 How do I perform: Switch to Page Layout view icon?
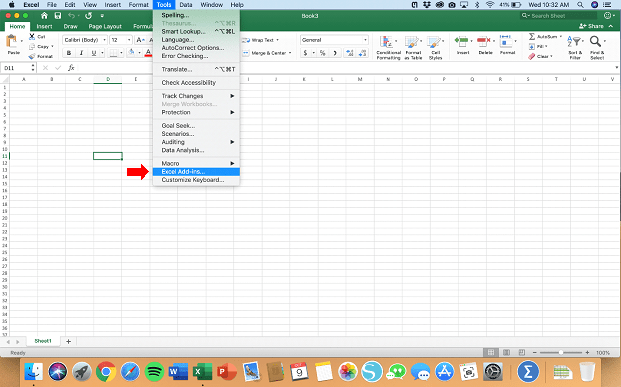pos(506,352)
